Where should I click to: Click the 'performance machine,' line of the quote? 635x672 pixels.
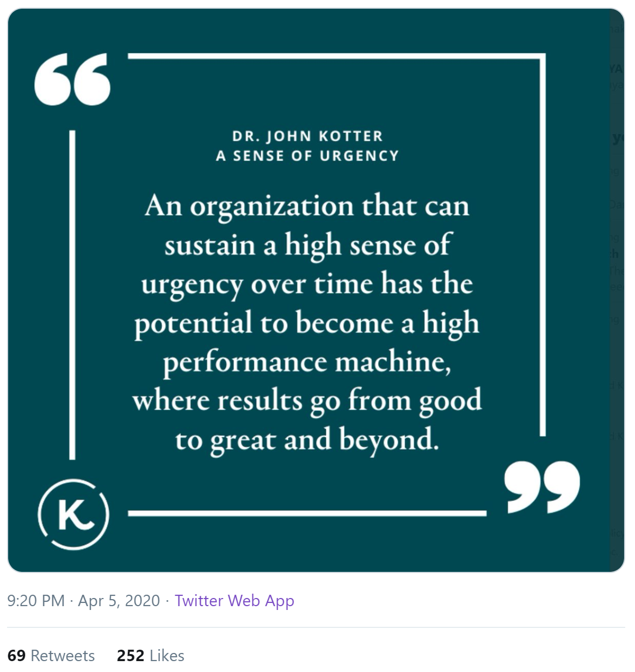point(307,362)
